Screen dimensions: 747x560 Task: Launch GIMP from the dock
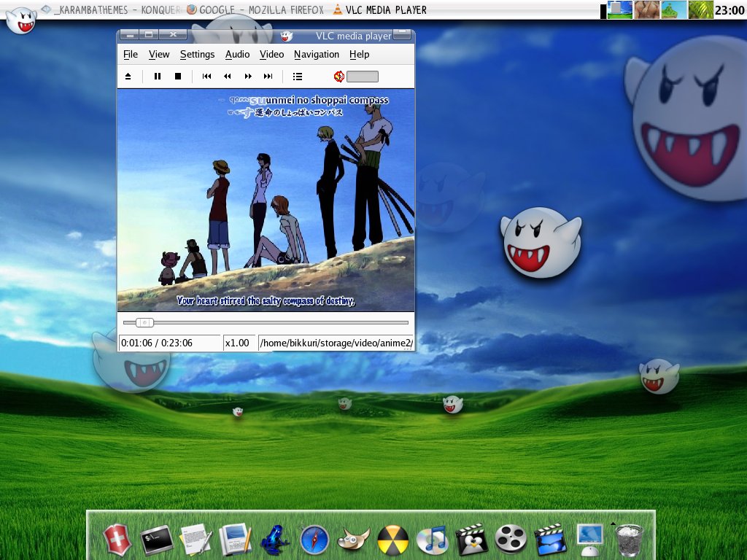[354, 540]
